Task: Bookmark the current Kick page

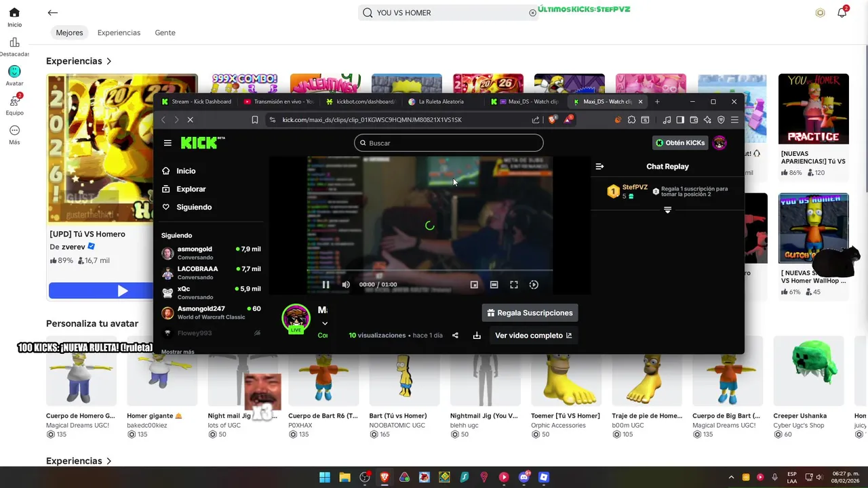Action: [254, 120]
